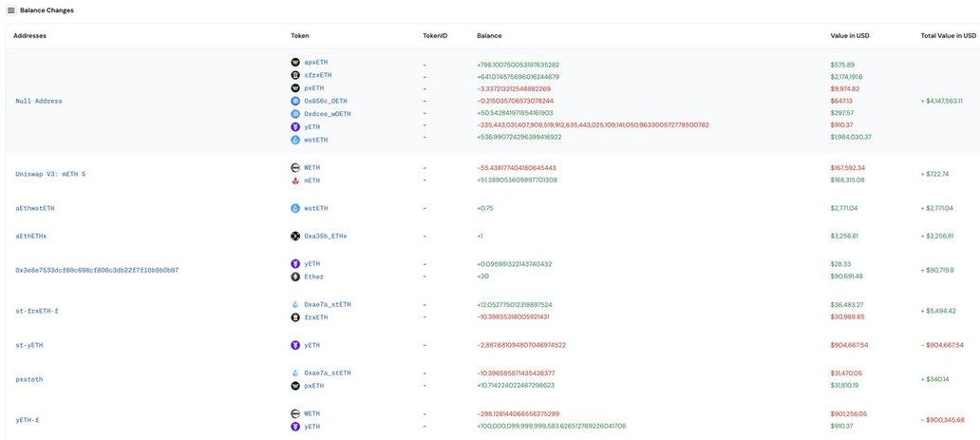Click the apxETH token icon
The height and width of the screenshot is (440, 980).
[295, 63]
